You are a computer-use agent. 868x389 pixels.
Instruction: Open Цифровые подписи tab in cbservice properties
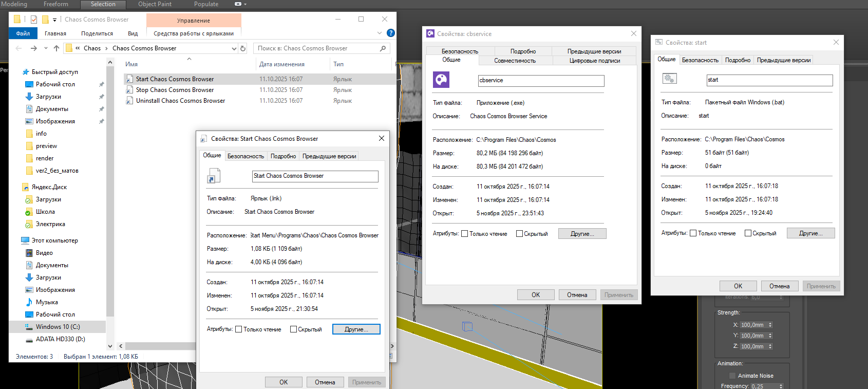(x=595, y=61)
